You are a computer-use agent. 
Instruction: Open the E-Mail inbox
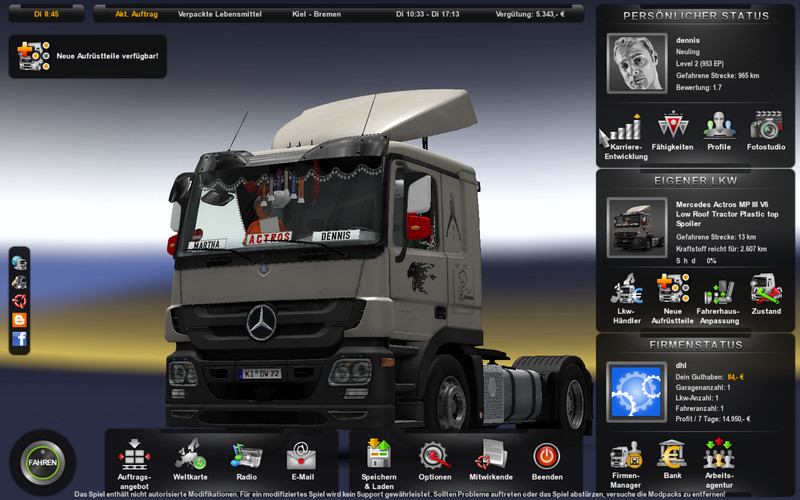point(302,461)
